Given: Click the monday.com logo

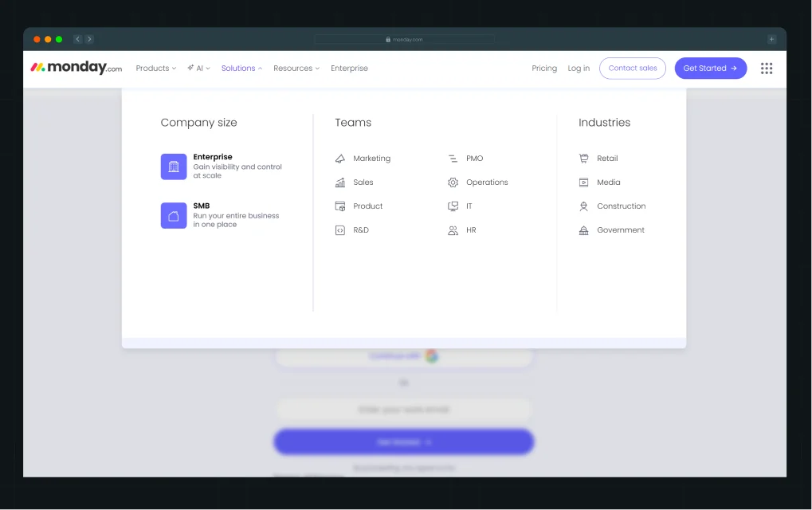Looking at the screenshot, I should coord(76,67).
